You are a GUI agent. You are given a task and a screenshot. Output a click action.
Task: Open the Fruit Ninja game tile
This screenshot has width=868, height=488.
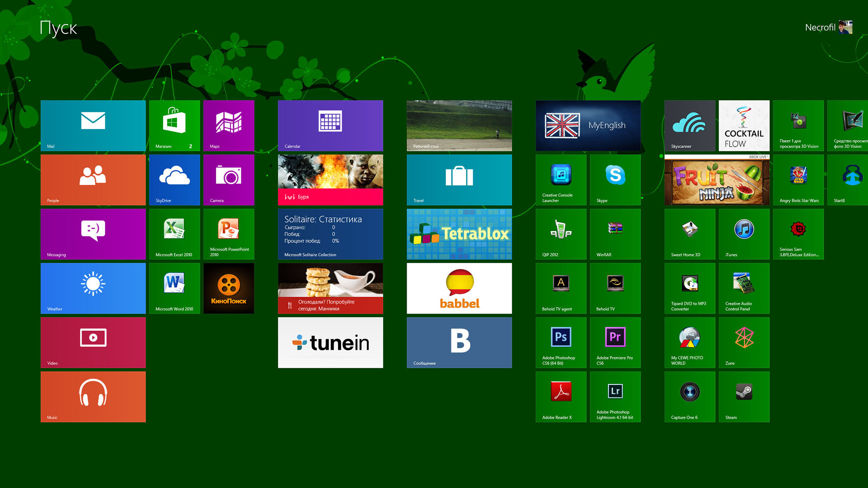(x=717, y=180)
